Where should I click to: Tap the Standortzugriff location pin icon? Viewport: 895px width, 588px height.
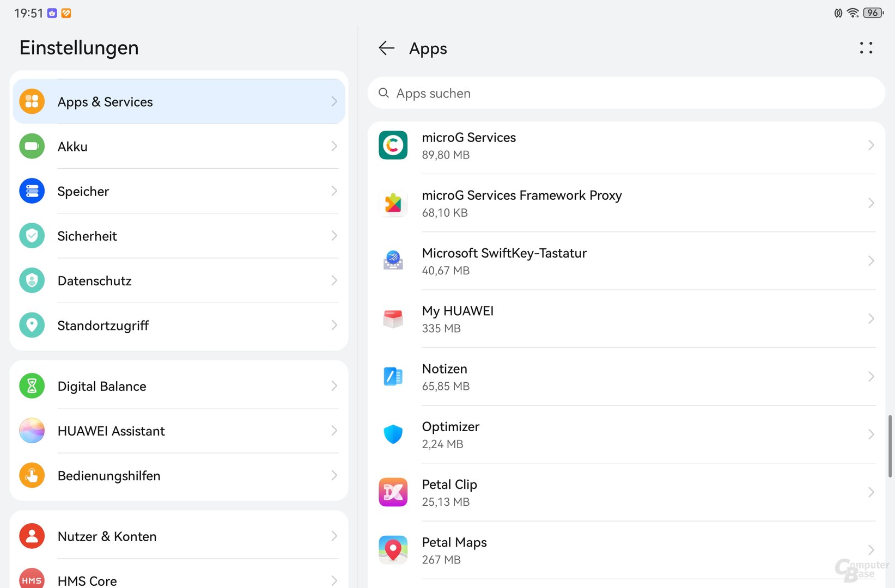tap(32, 325)
